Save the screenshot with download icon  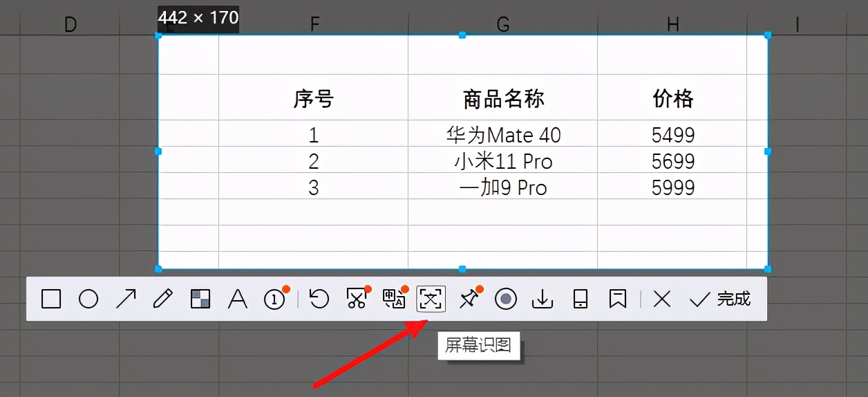click(x=543, y=299)
